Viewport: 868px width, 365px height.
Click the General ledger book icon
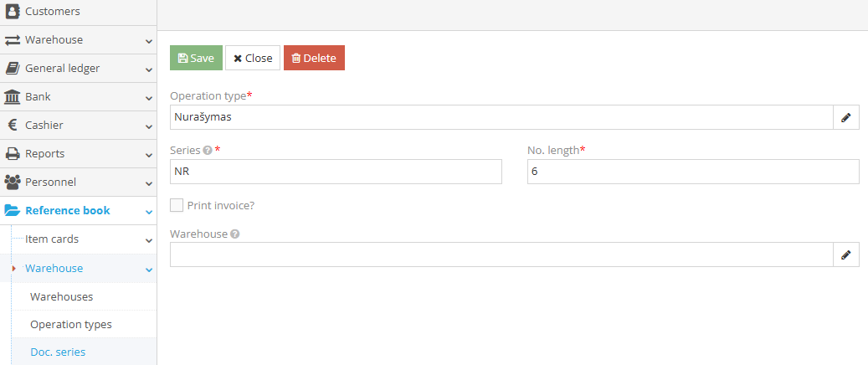pos(13,69)
